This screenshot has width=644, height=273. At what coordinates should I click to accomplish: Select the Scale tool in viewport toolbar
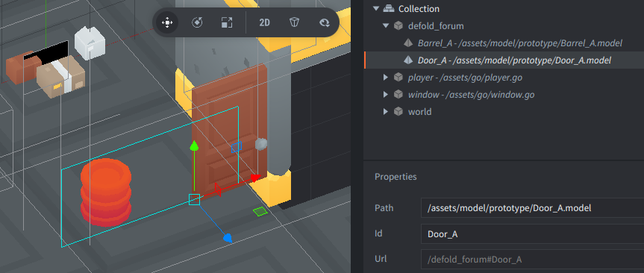(227, 22)
